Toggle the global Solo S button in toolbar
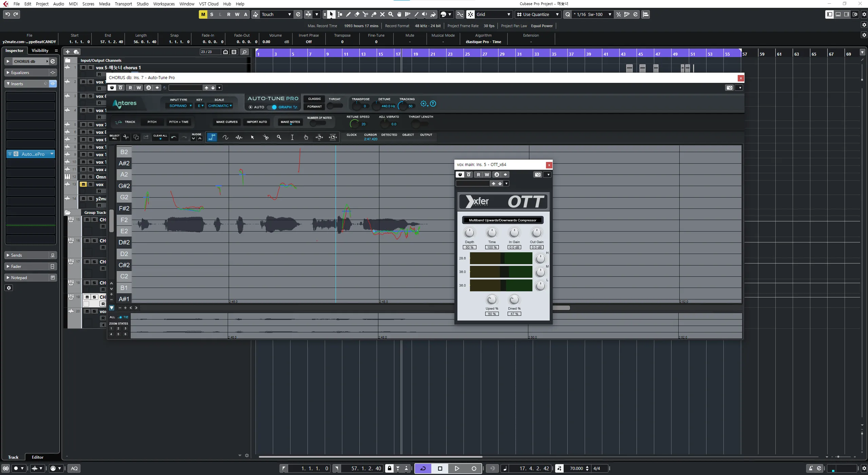This screenshot has width=868, height=475. coord(212,14)
